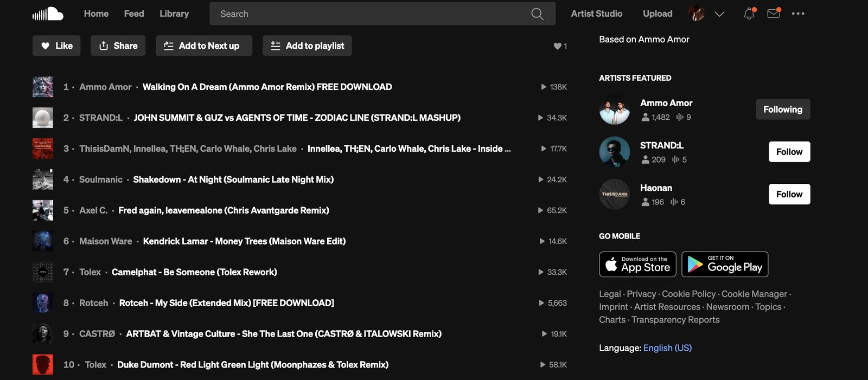Open Shakedown At Night track artwork
868x380 pixels.
tap(43, 179)
